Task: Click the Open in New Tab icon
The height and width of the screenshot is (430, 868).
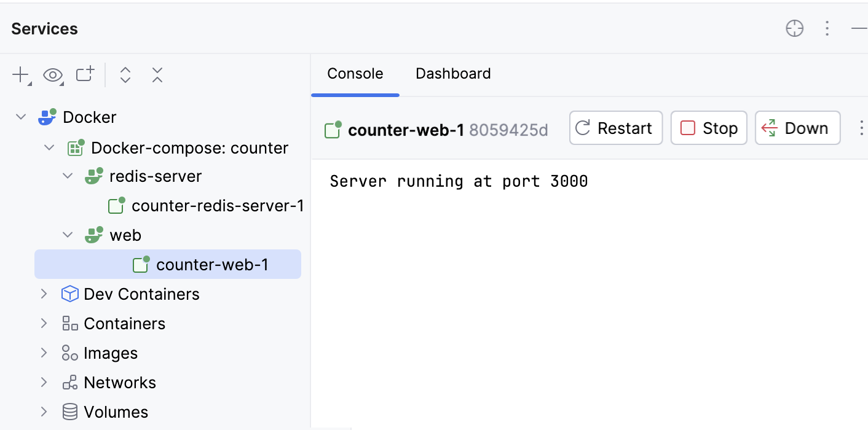Action: (85, 74)
